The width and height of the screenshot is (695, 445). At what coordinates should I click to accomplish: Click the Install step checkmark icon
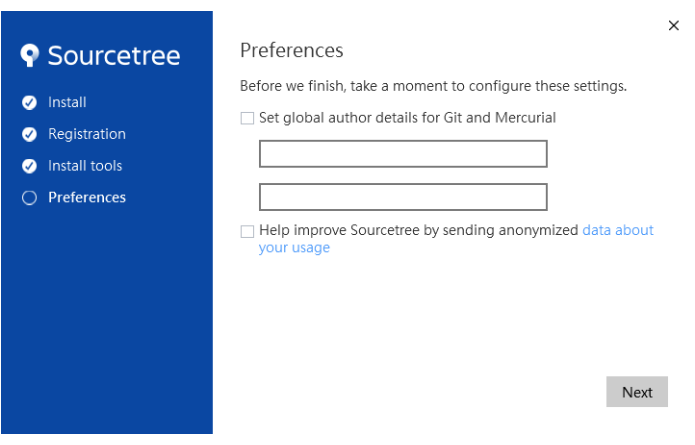[29, 102]
